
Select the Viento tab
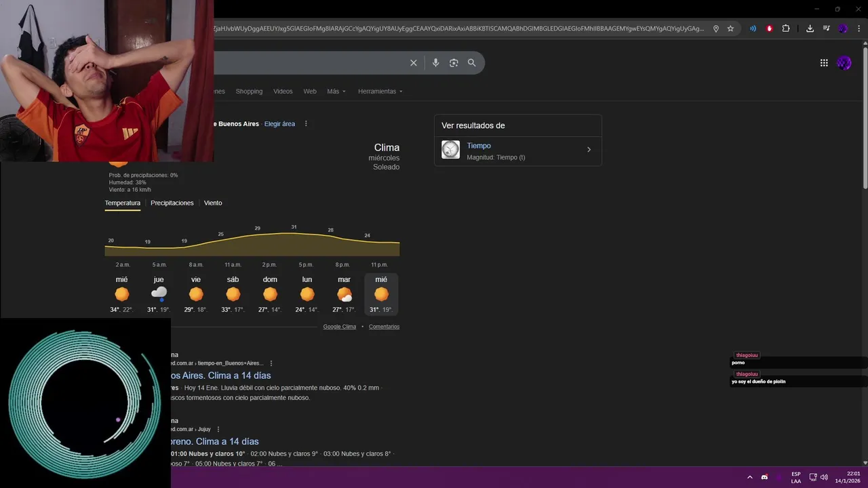tap(213, 203)
